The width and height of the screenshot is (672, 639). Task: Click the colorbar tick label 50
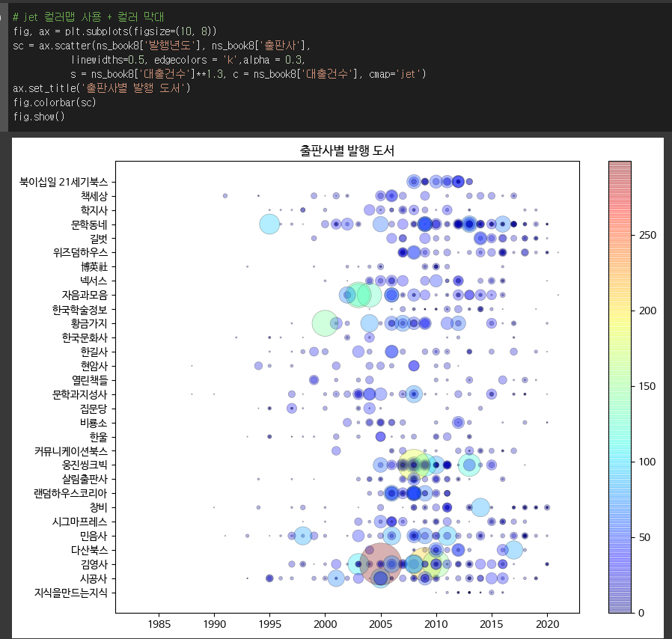tap(644, 537)
